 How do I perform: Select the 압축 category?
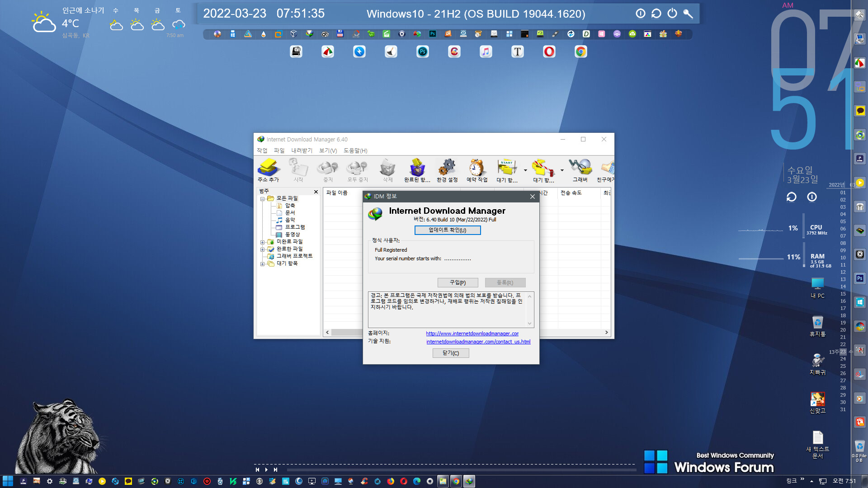tap(290, 206)
